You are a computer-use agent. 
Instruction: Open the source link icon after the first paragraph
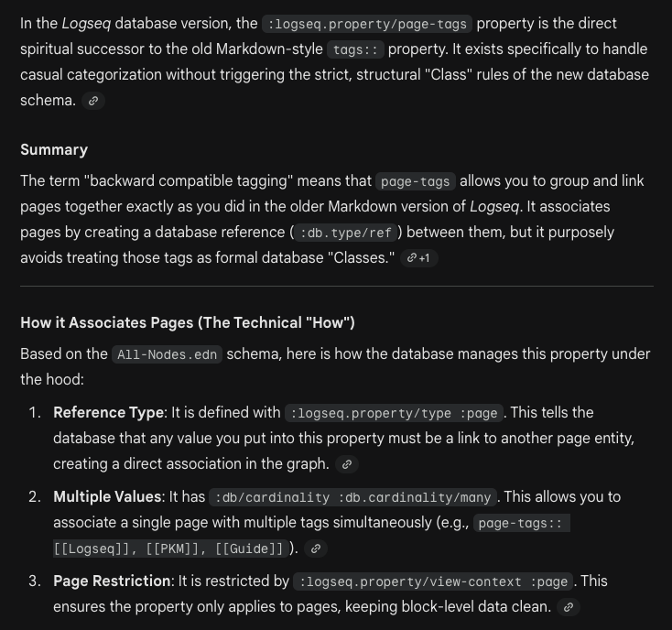click(92, 101)
